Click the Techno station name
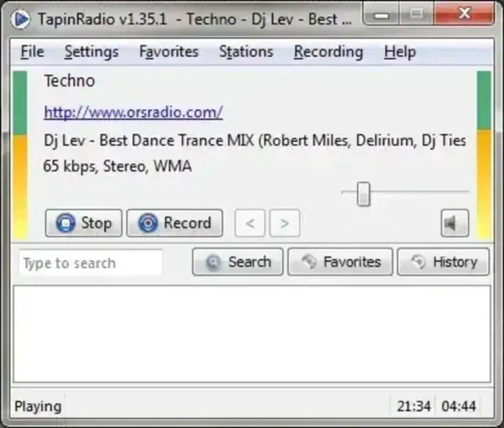 pos(70,81)
